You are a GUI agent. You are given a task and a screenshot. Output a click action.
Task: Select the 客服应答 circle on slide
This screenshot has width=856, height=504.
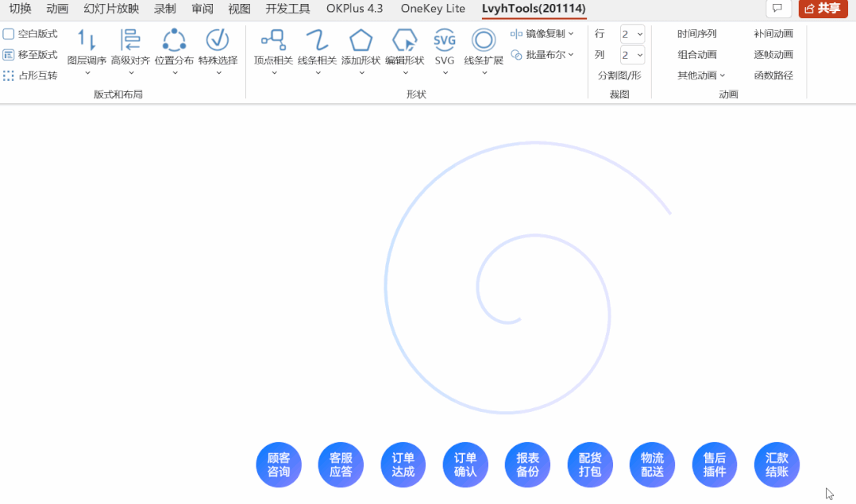341,465
